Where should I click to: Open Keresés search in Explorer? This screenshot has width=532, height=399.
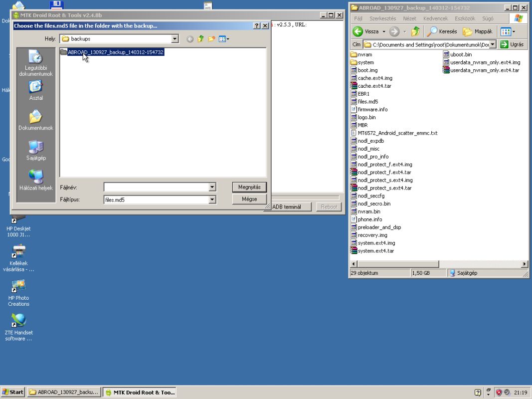(442, 31)
